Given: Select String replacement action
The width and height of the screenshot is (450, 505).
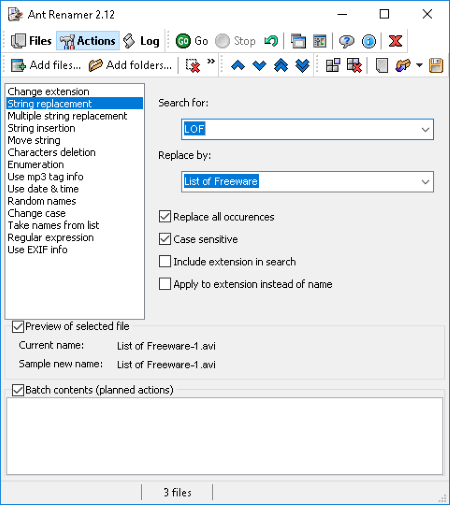Looking at the screenshot, I should 74,103.
